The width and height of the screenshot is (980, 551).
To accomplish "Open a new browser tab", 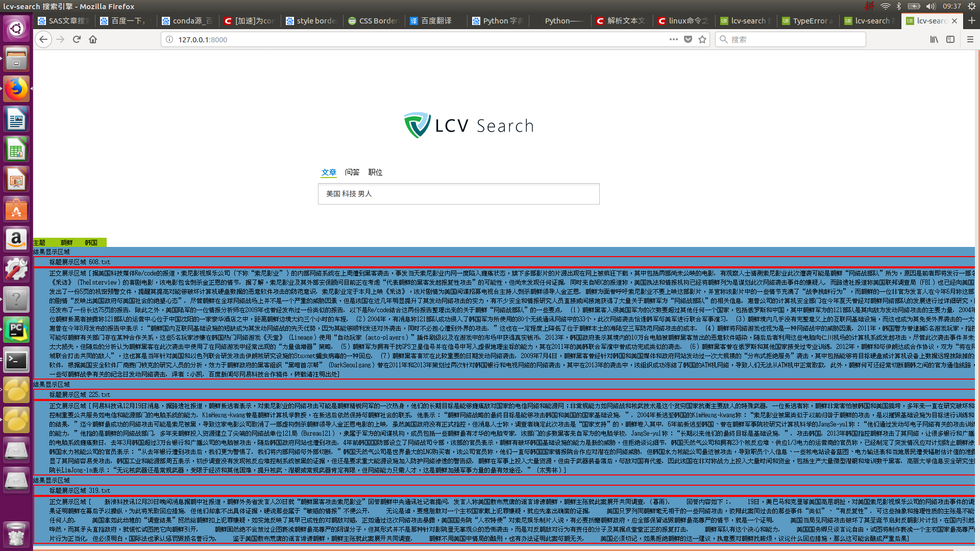I will click(x=971, y=21).
